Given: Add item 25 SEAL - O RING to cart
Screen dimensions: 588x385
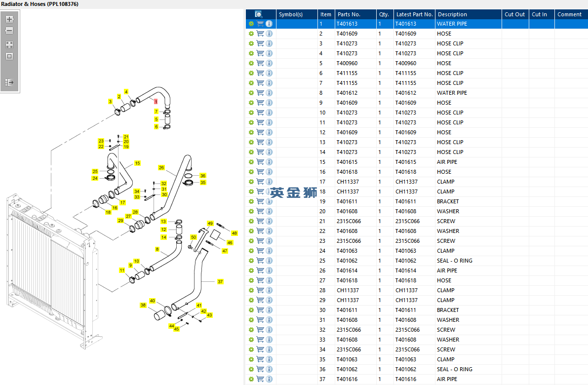Looking at the screenshot, I should coord(260,261).
